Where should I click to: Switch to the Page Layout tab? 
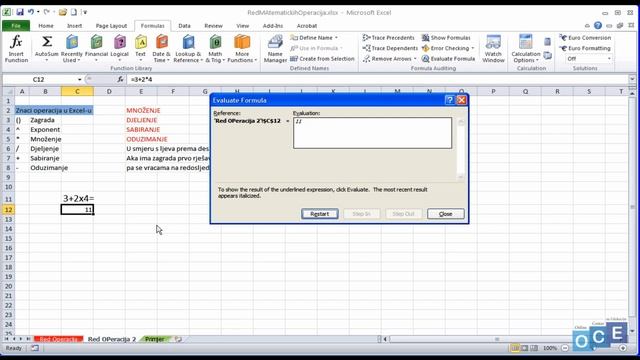point(111,26)
